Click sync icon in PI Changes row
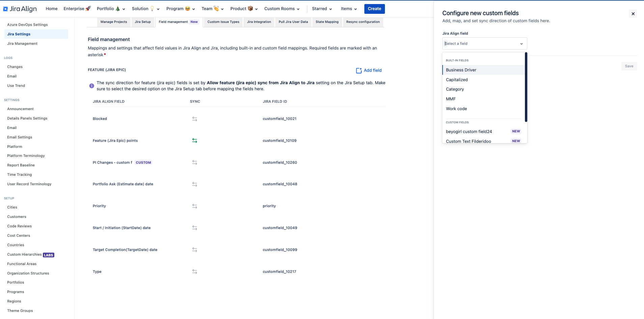The image size is (644, 319). click(195, 162)
